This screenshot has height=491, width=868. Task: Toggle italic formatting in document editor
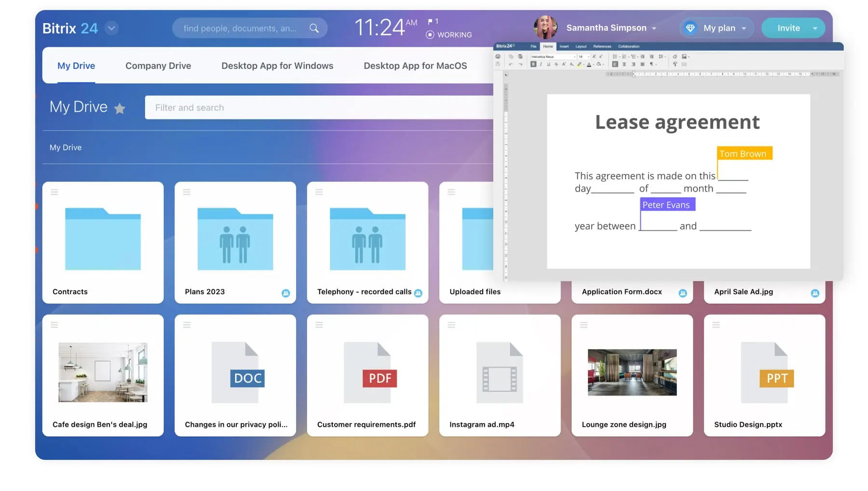click(x=541, y=64)
